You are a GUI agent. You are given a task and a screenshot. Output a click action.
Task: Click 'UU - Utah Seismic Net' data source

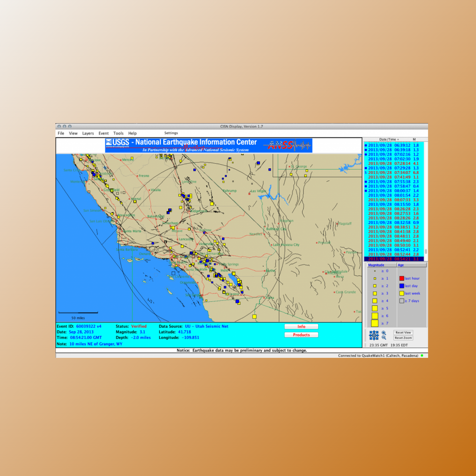click(207, 326)
